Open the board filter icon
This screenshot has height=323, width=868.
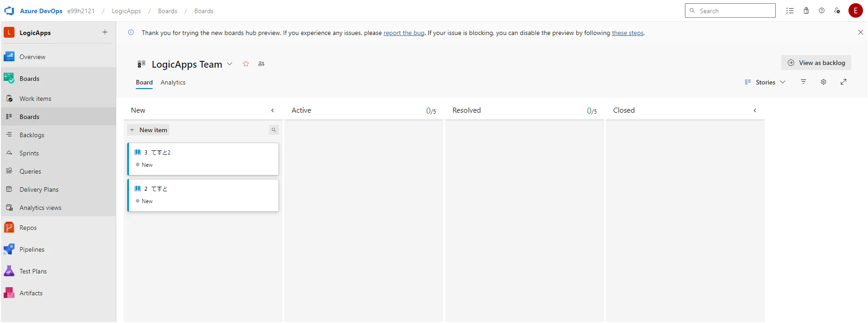click(804, 82)
